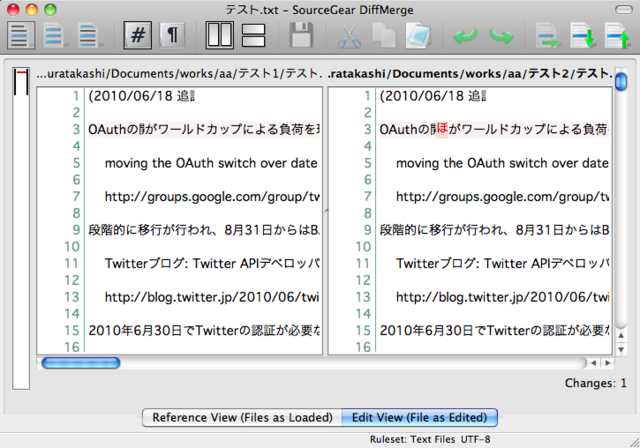
Task: Switch to Edit View (File as Edited) tab
Action: 420,417
